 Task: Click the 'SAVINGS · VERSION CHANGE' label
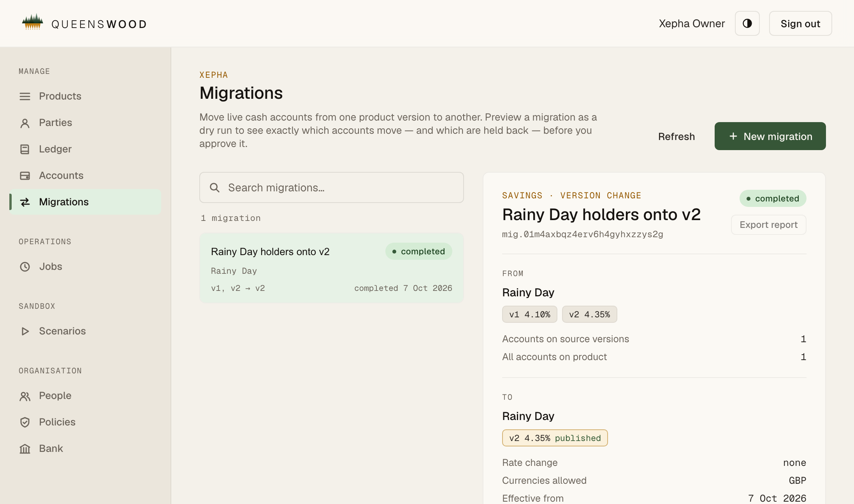coord(571,196)
